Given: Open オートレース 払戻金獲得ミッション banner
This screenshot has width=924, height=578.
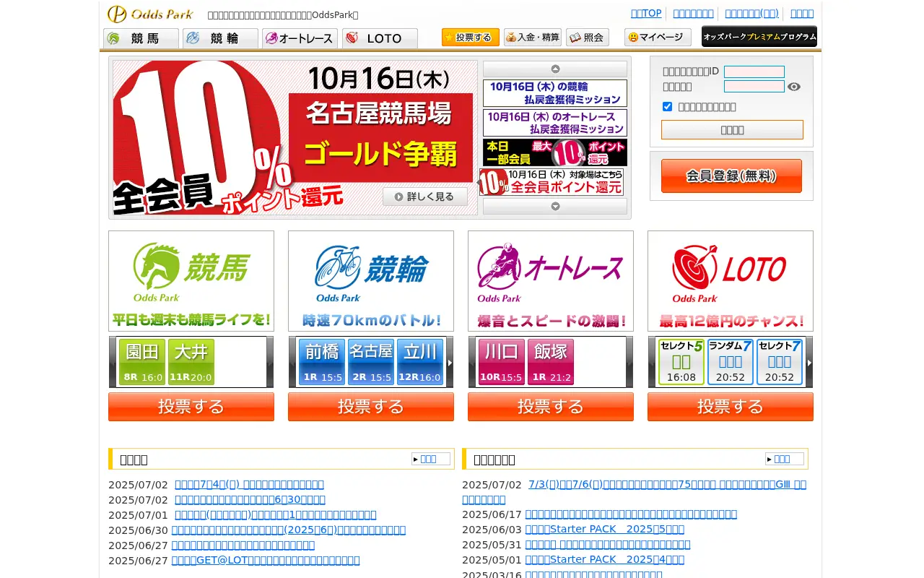Looking at the screenshot, I should click(555, 123).
